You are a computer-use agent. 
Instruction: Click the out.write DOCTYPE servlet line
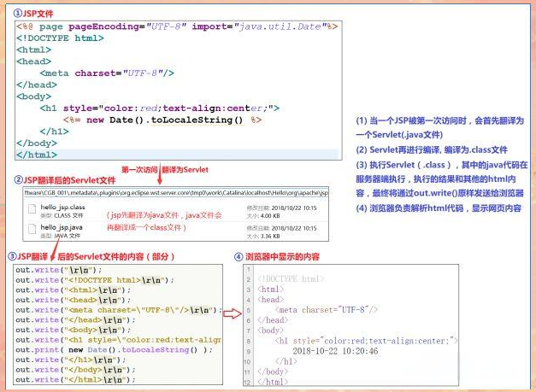click(x=95, y=280)
